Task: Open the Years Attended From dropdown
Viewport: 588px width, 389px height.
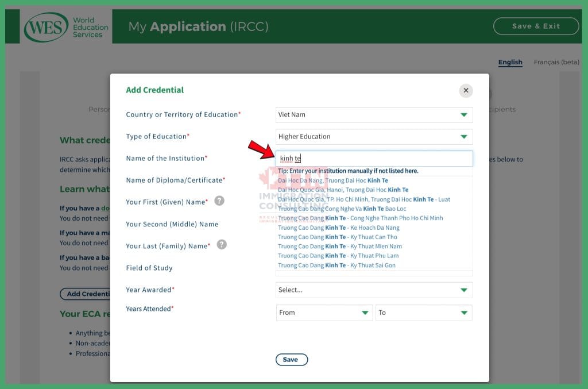Action: tap(324, 313)
